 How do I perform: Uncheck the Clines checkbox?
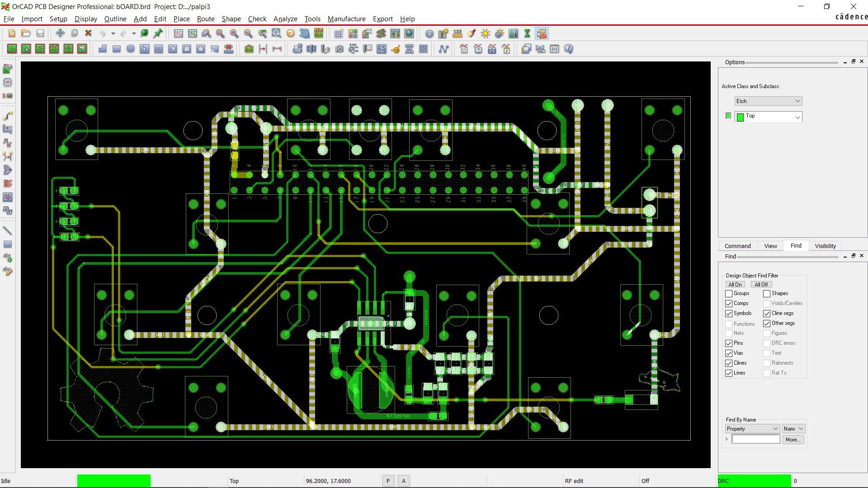click(x=729, y=363)
